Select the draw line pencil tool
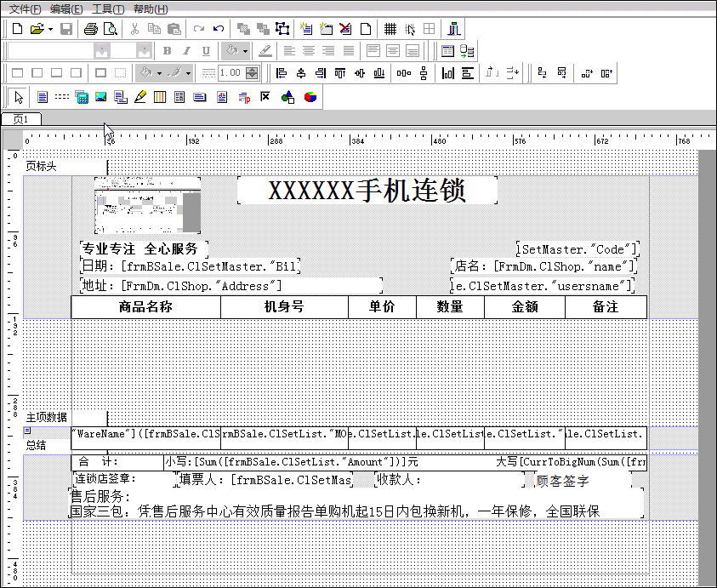Screen dimensions: 717x588 tap(140, 97)
